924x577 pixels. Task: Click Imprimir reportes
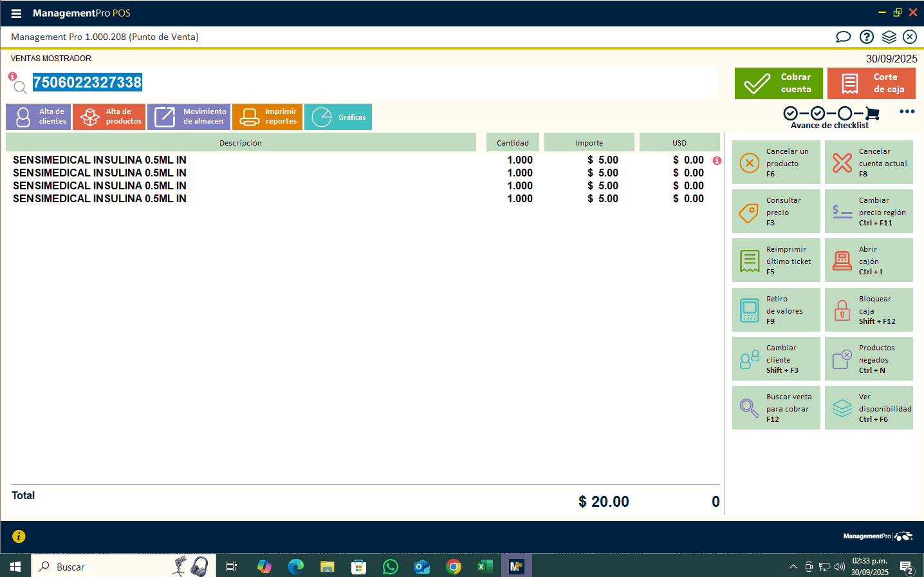click(x=267, y=117)
